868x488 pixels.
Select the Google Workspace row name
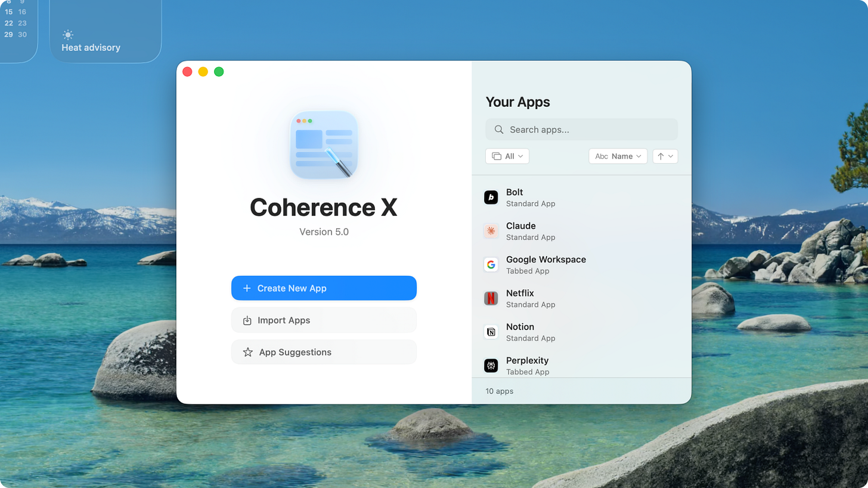tap(546, 260)
